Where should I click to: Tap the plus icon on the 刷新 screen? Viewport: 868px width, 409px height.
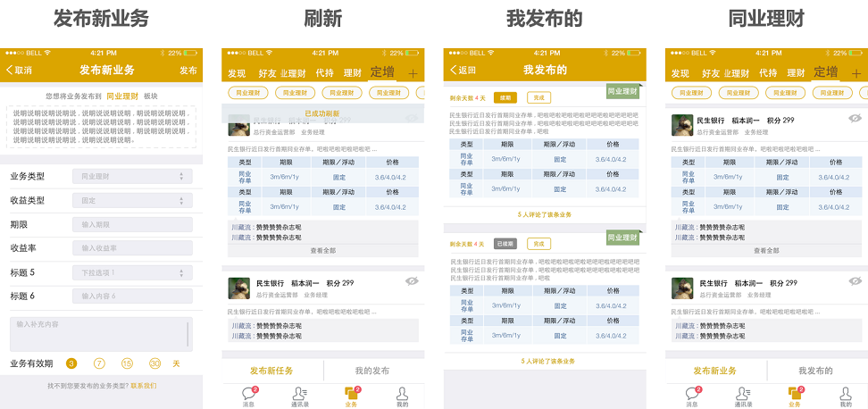(413, 73)
